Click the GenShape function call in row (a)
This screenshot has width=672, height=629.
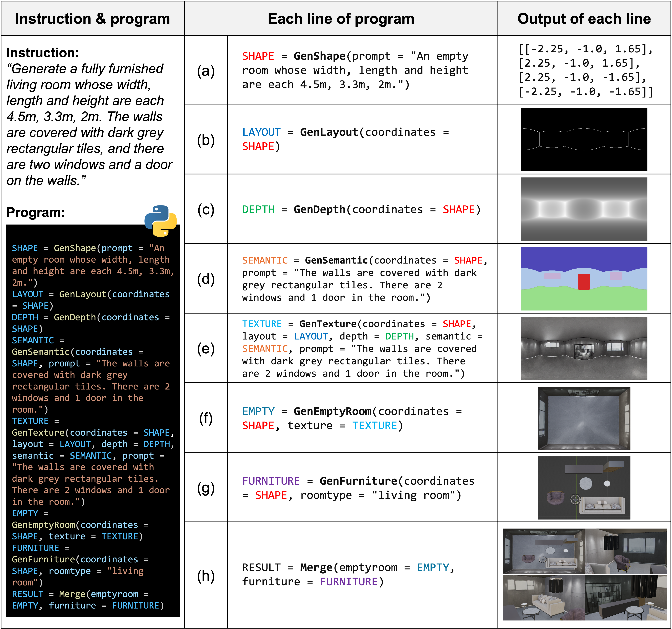319,56
